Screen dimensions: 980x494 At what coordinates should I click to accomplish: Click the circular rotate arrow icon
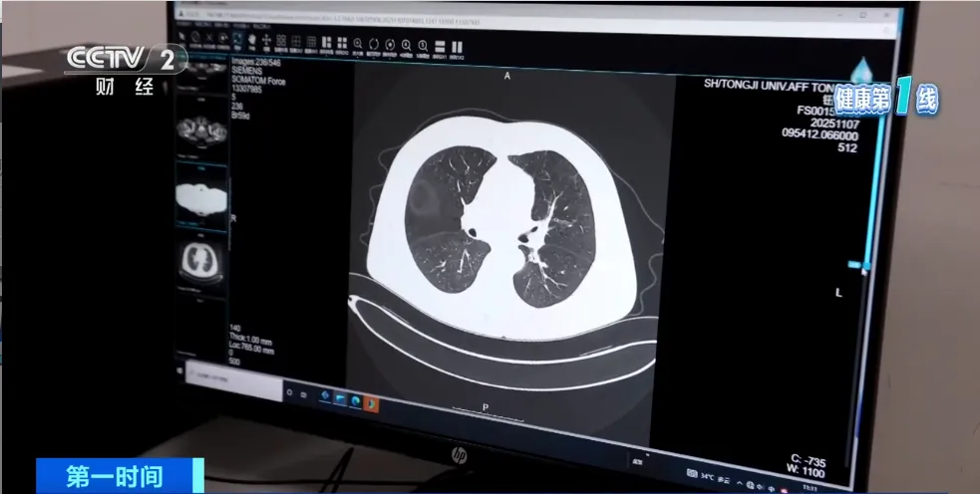(373, 44)
